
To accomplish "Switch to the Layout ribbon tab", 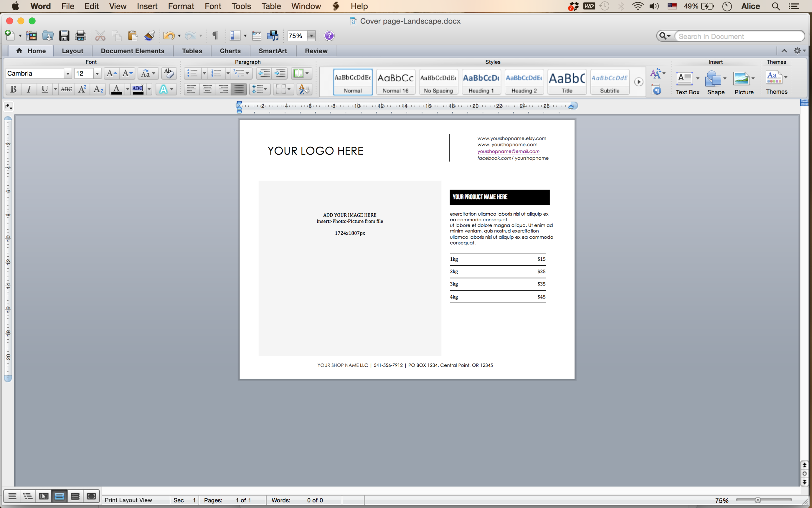I will click(x=72, y=51).
